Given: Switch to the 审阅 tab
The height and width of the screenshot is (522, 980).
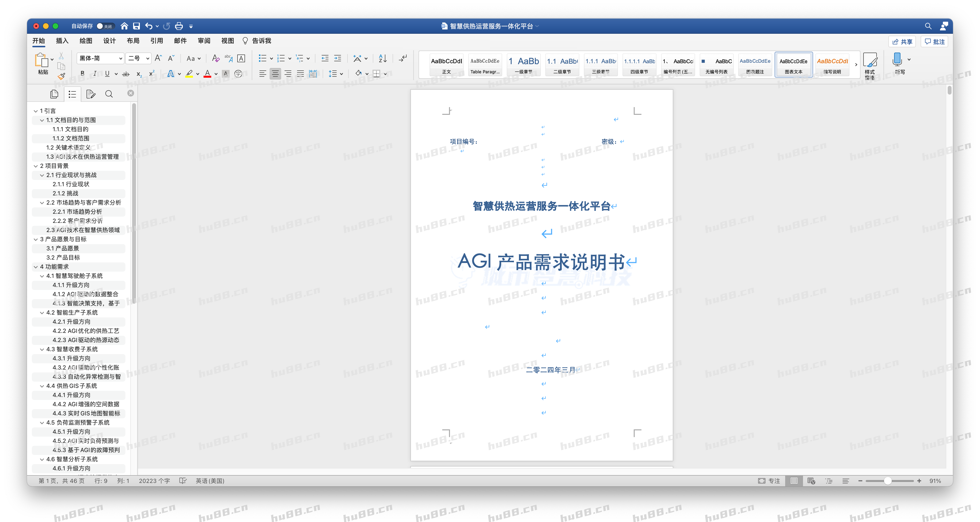Looking at the screenshot, I should pyautogui.click(x=204, y=41).
